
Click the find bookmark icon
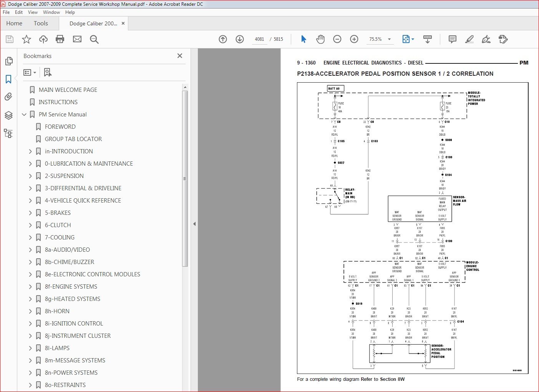click(48, 72)
